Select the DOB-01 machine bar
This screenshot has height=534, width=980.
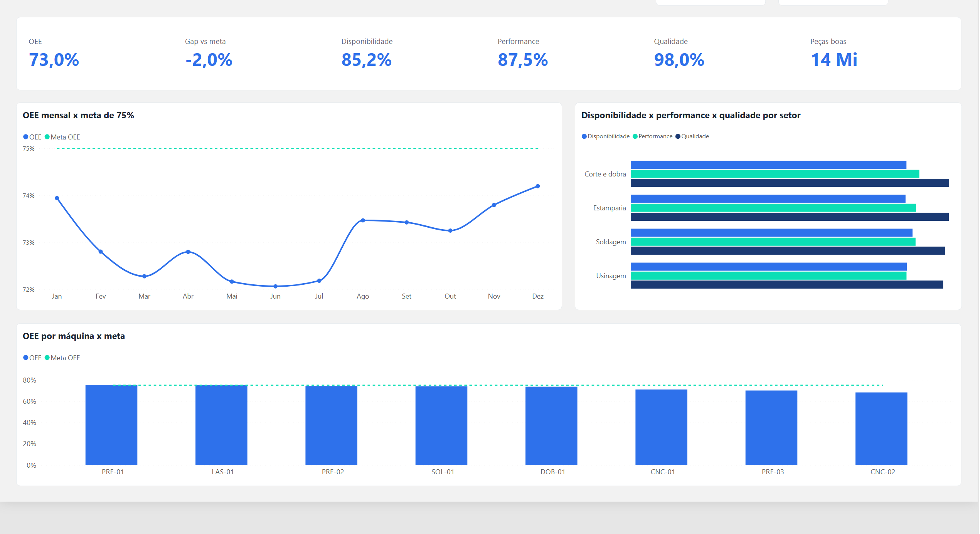point(551,426)
